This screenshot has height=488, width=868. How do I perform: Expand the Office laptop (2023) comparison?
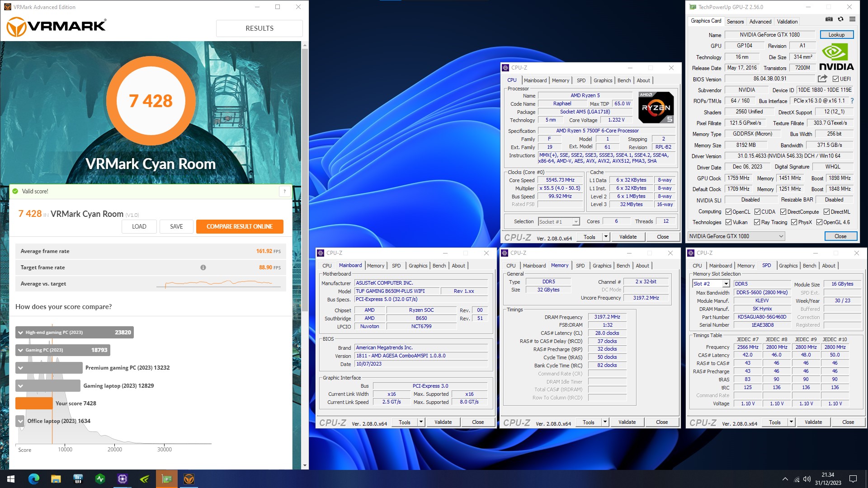(20, 421)
